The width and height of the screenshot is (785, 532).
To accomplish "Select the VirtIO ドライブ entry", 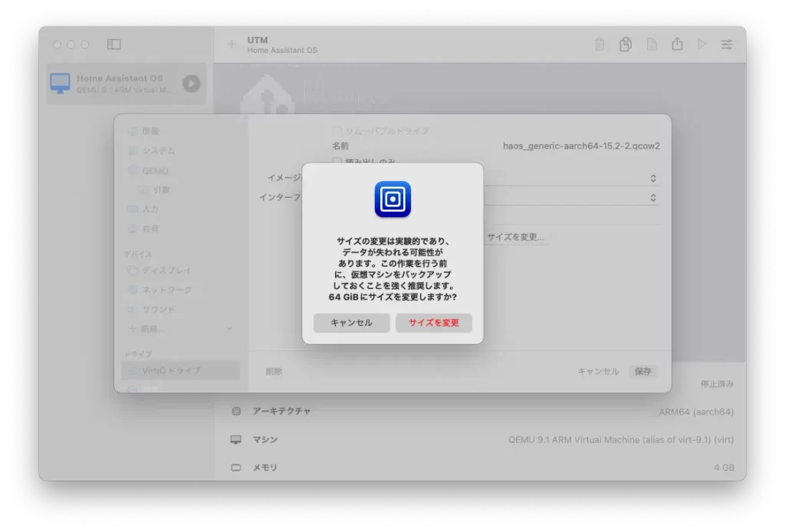I will (181, 371).
